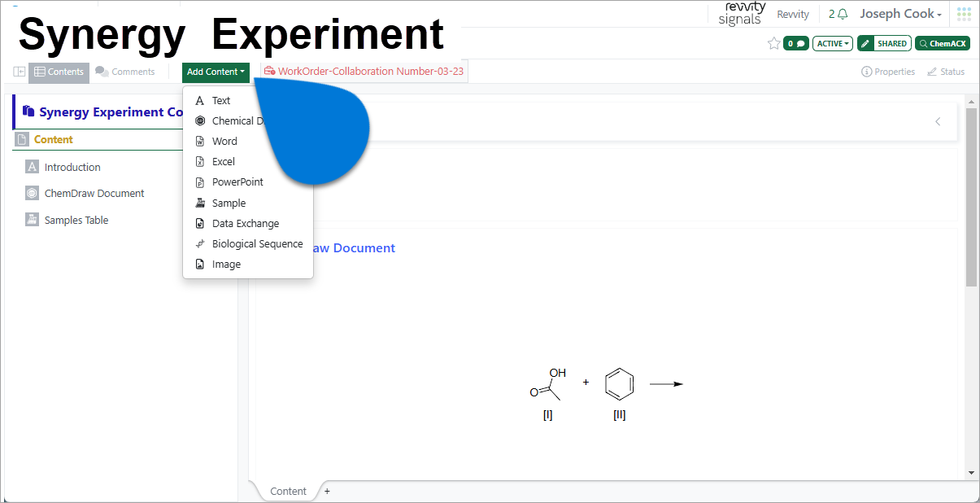The width and height of the screenshot is (980, 503).
Task: Open the apps grid launcher
Action: pyautogui.click(x=964, y=14)
